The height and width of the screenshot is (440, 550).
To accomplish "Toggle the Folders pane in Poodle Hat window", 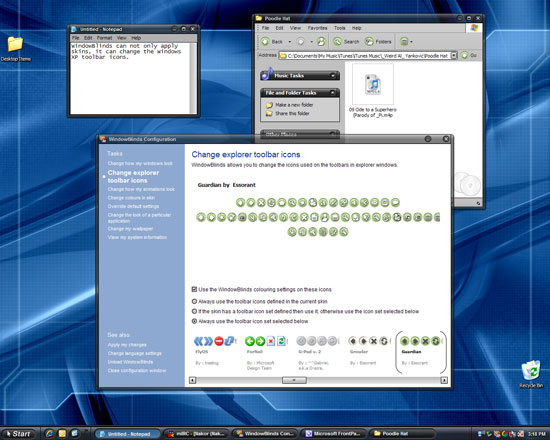I will coord(378,41).
